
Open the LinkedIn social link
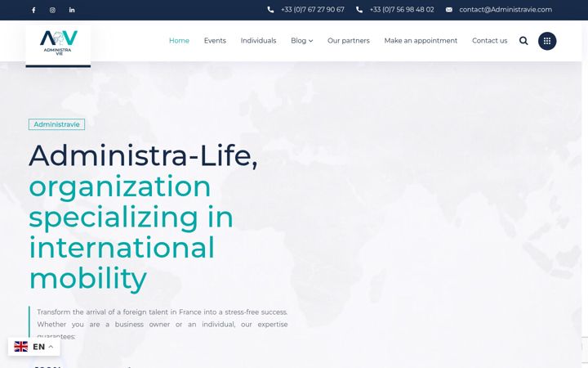click(72, 10)
